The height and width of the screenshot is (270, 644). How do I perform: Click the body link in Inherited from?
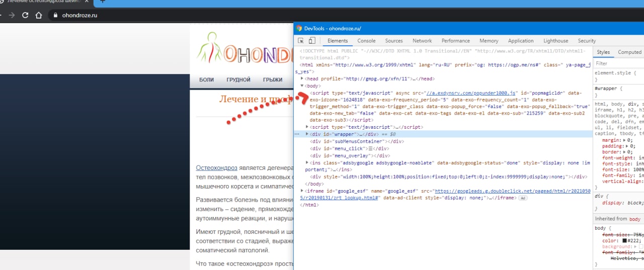pyautogui.click(x=635, y=219)
